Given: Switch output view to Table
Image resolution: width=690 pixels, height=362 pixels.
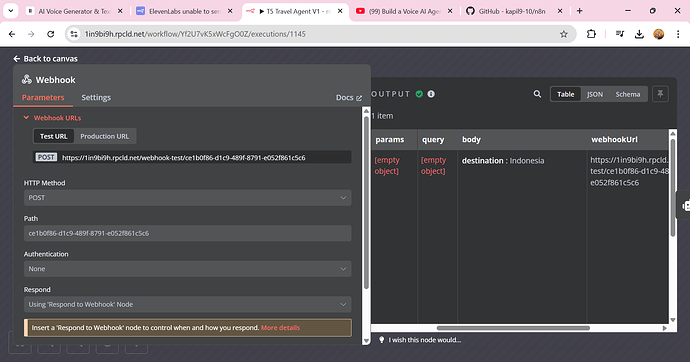Looking at the screenshot, I should [x=565, y=94].
